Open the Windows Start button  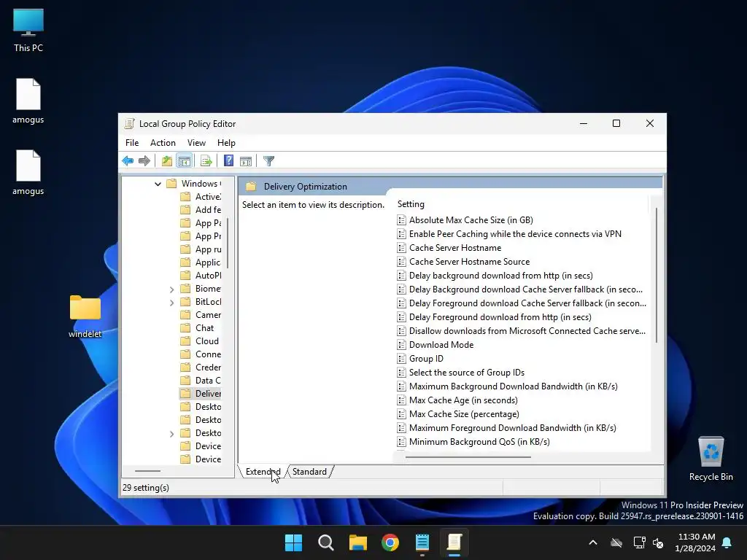coord(293,542)
